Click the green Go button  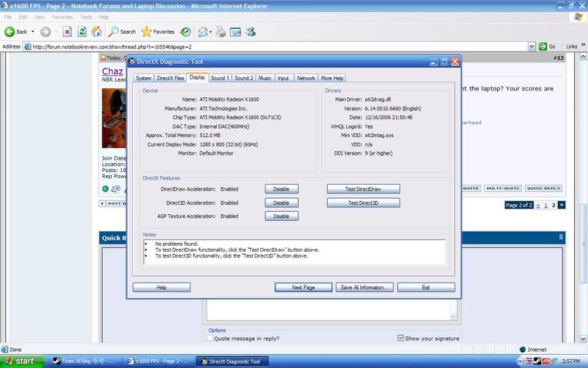click(x=547, y=46)
